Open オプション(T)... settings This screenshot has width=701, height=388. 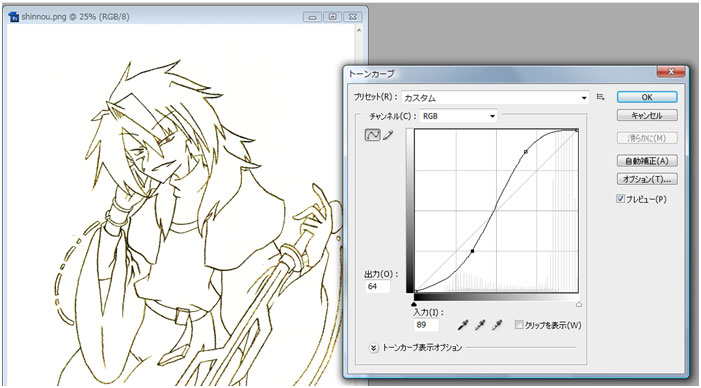[647, 179]
